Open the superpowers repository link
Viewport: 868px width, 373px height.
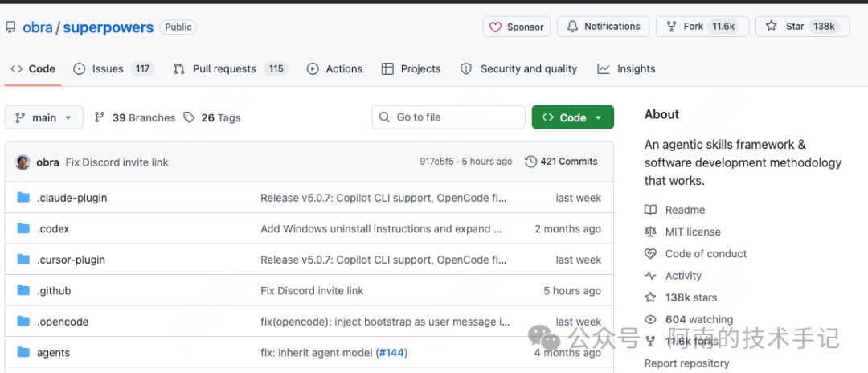108,27
